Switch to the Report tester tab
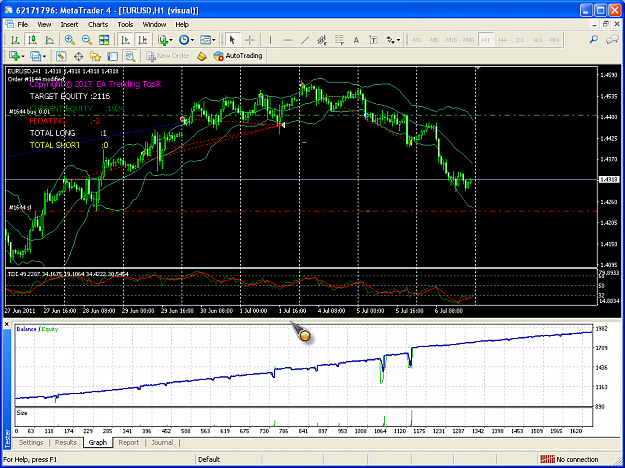 pos(129,442)
